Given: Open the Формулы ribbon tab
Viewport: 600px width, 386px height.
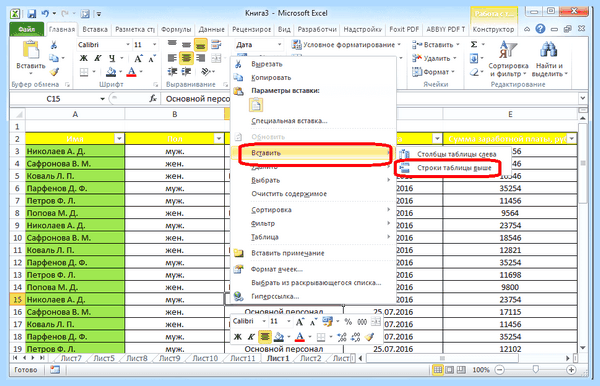Looking at the screenshot, I should pos(176,29).
